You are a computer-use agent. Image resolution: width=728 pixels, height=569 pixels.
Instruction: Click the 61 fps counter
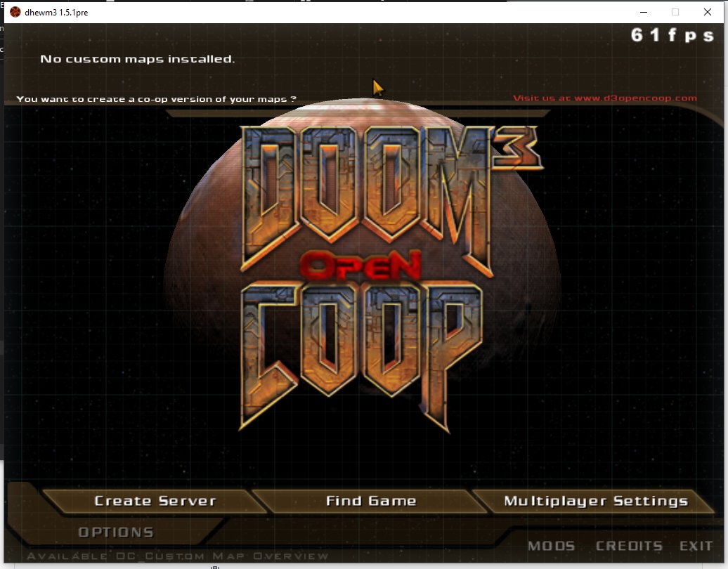(672, 35)
